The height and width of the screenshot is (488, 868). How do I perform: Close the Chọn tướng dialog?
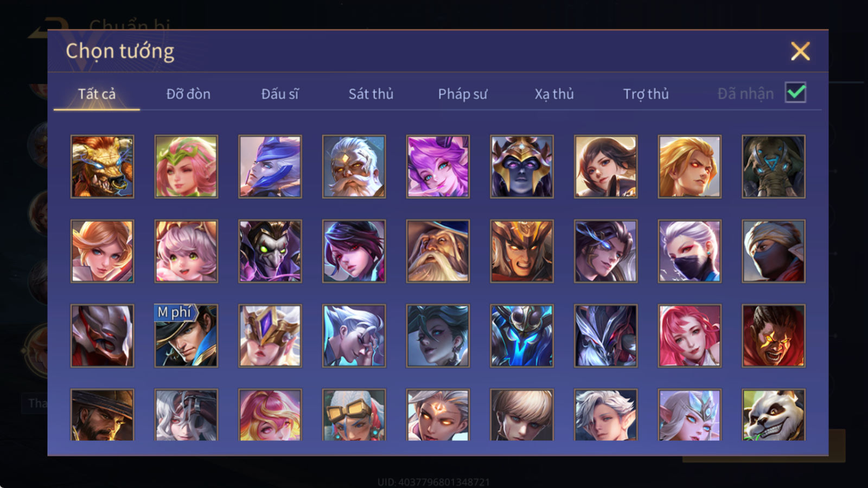[800, 51]
